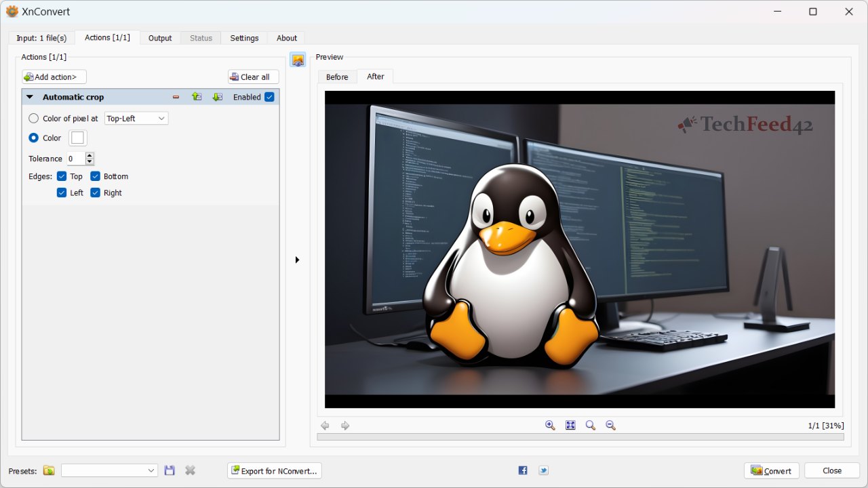The height and width of the screenshot is (488, 868).
Task: Move Automatic crop action up
Action: 197,97
